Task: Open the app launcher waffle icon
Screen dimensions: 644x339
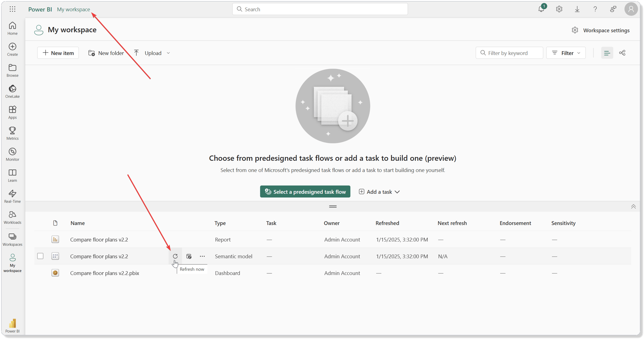Action: pos(12,9)
